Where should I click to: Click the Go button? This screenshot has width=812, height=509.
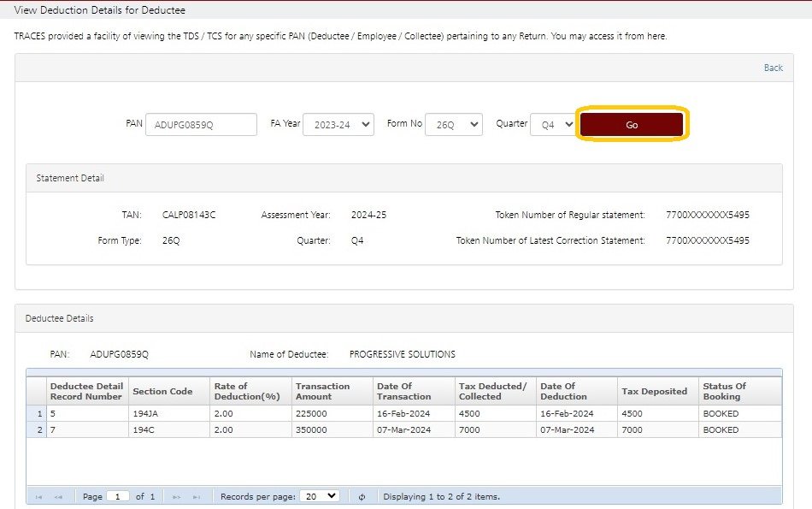coord(632,124)
